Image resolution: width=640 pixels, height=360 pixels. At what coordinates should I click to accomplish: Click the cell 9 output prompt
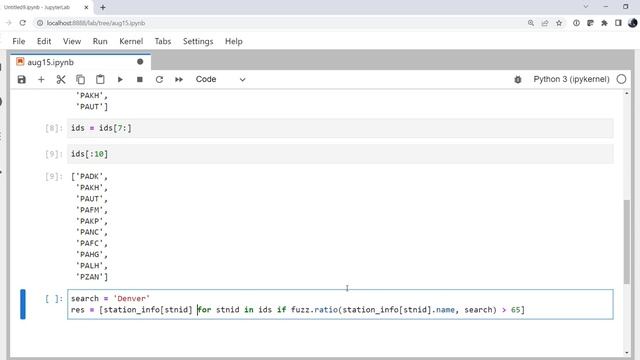pyautogui.click(x=54, y=176)
